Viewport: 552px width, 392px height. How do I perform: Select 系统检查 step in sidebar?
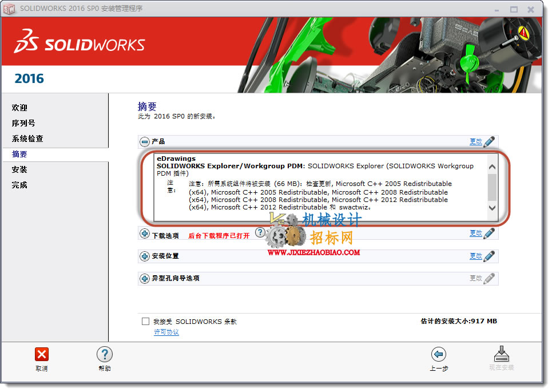point(27,138)
